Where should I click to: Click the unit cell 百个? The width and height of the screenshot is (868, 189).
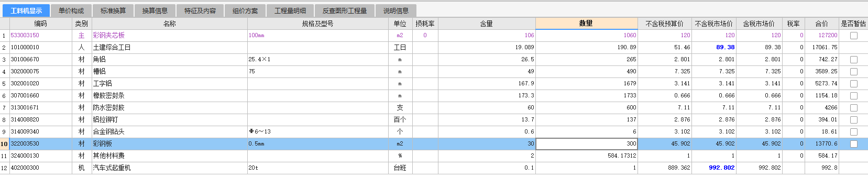[400, 120]
